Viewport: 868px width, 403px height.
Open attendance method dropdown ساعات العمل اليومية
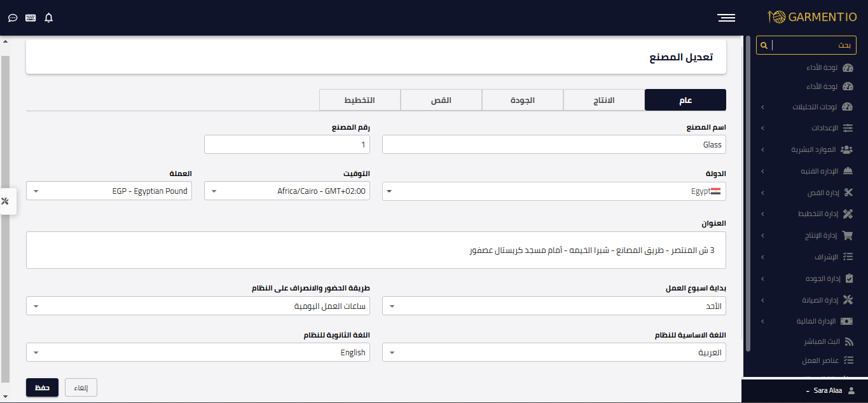click(x=198, y=306)
